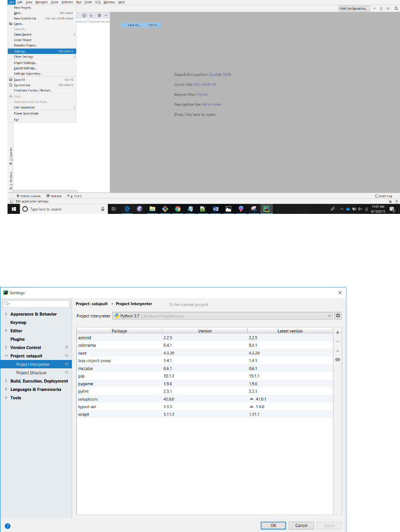The image size is (400, 532).
Task: Expand Languages & Frameworks node
Action: click(x=6, y=389)
